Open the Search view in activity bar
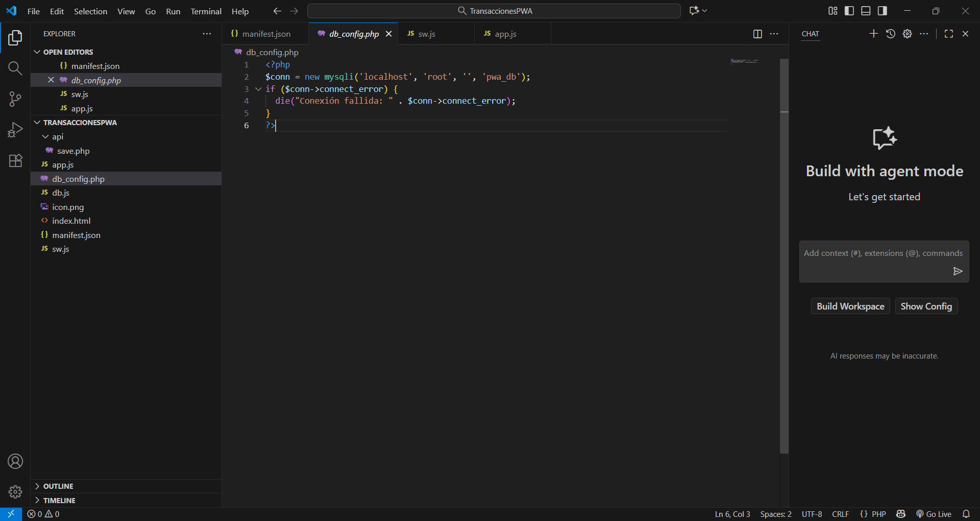 pyautogui.click(x=15, y=68)
